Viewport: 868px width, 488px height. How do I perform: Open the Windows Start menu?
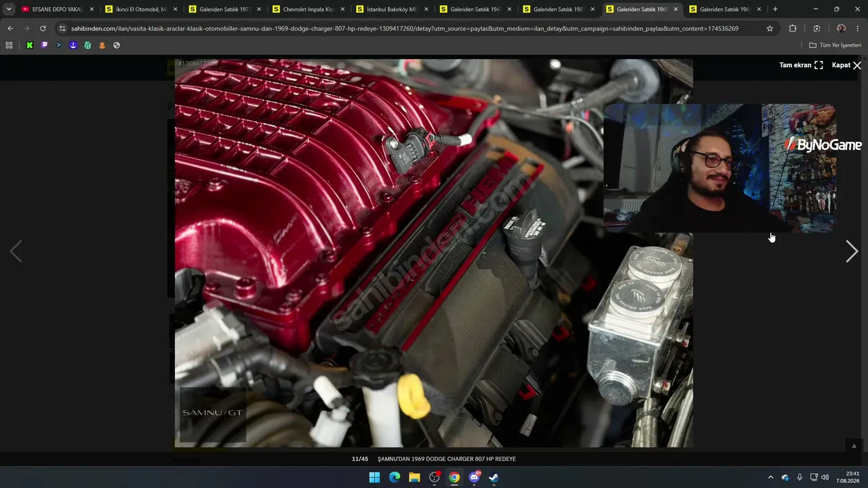374,477
